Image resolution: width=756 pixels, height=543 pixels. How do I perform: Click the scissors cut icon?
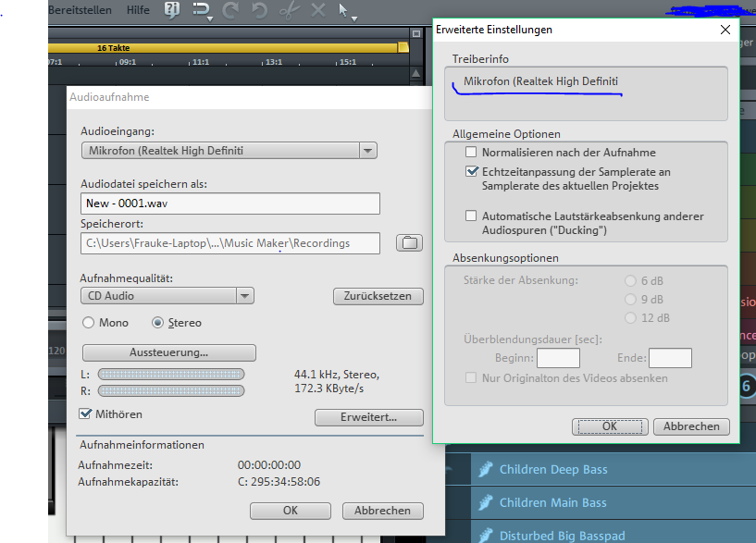click(290, 10)
